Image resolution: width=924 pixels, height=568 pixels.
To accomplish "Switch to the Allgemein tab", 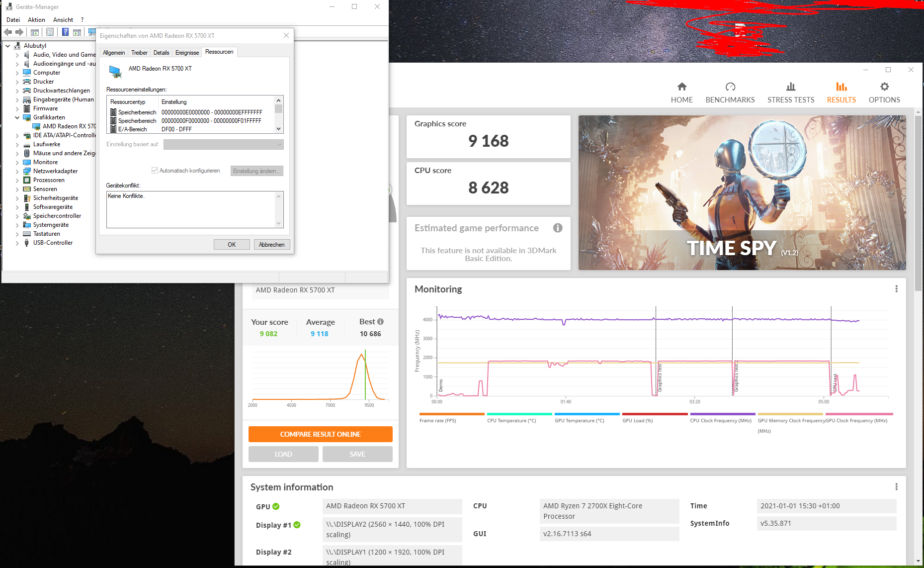I will (x=114, y=53).
